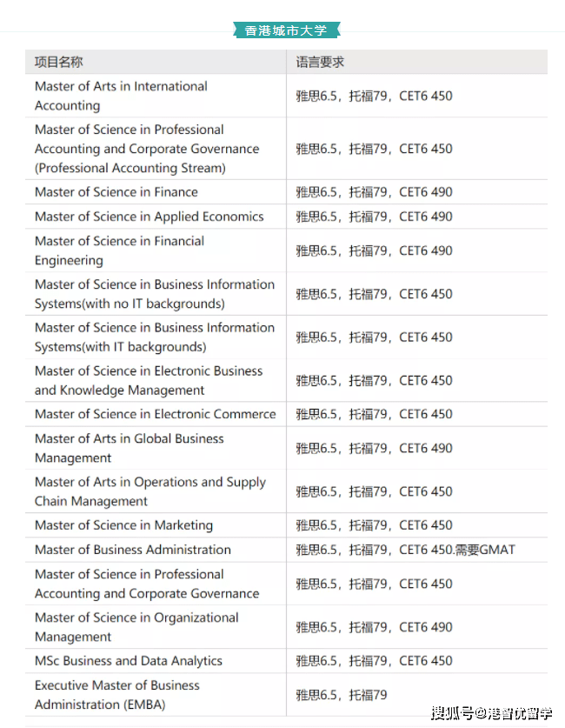Click the language requirement mentioning 需要GMAT
This screenshot has width=565, height=728.
click(x=405, y=550)
